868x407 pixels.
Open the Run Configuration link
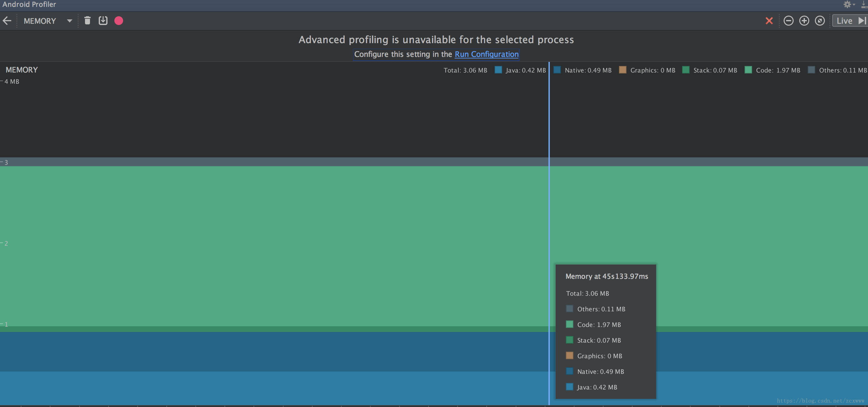coord(486,54)
